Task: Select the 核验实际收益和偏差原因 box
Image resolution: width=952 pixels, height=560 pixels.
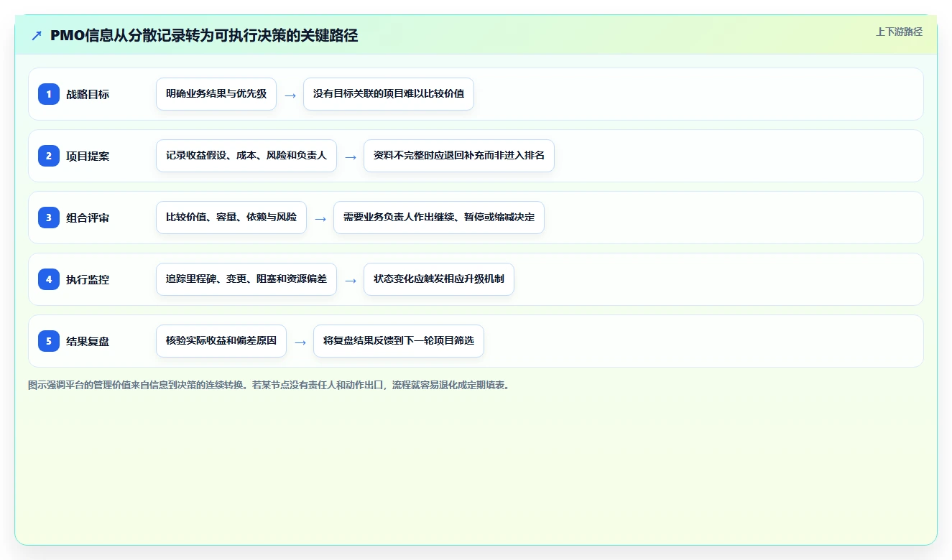Action: 221,341
